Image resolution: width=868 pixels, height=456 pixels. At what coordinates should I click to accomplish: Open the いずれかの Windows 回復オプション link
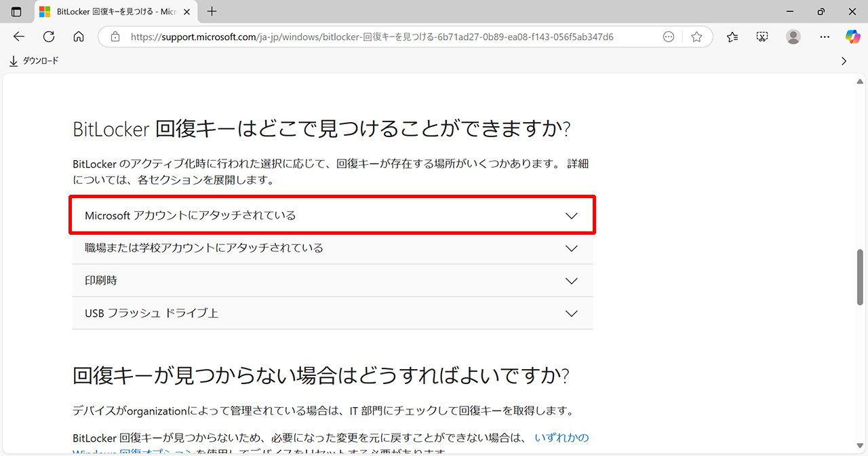561,438
